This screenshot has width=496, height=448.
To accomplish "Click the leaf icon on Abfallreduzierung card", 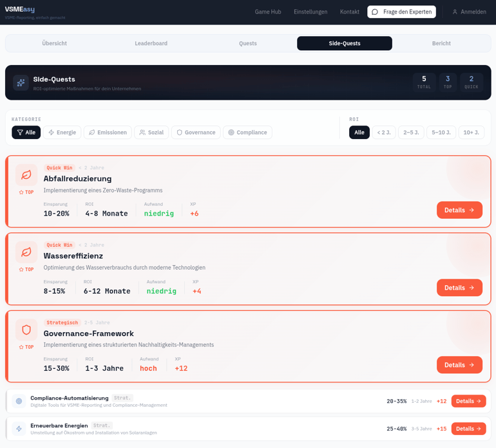I will 26,175.
